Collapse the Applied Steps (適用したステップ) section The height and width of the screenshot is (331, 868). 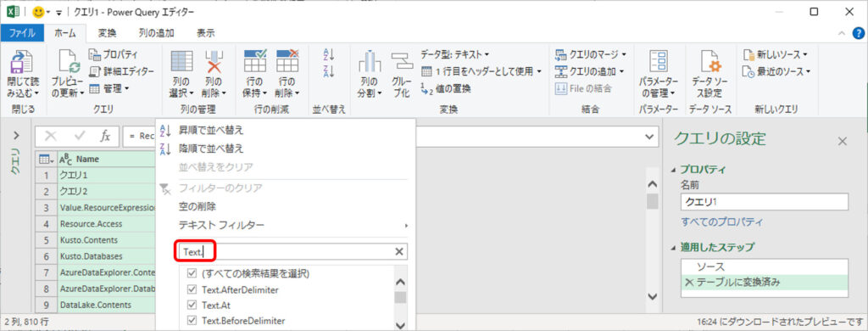click(x=674, y=247)
